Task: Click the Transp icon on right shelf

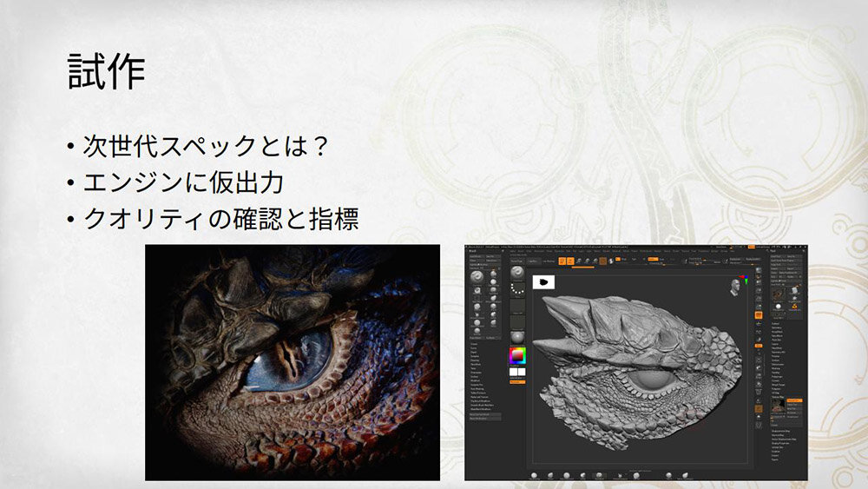Action: pyautogui.click(x=759, y=400)
